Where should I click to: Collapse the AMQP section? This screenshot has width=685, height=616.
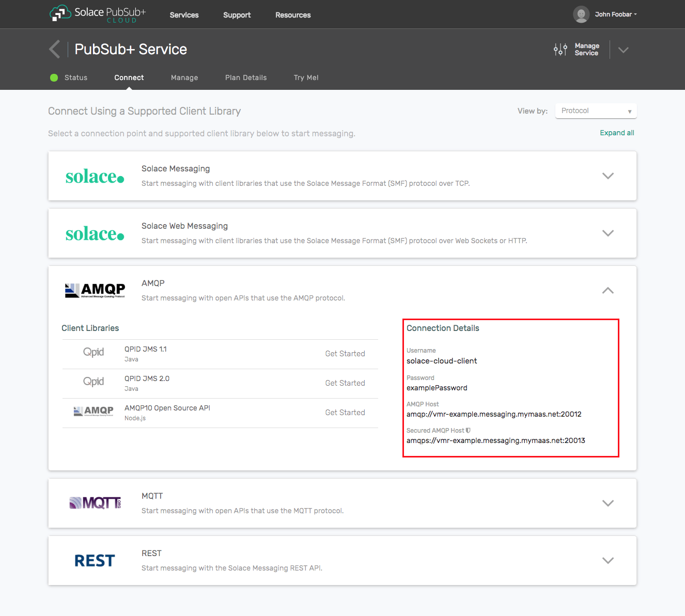608,290
